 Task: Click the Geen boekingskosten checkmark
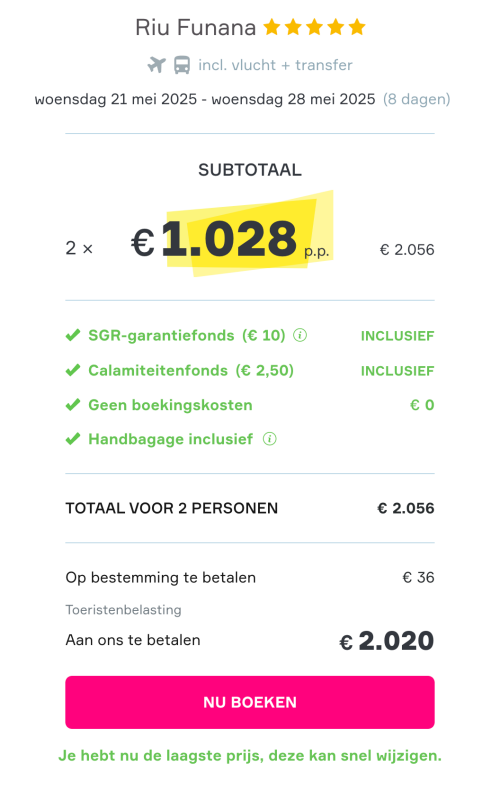(73, 405)
